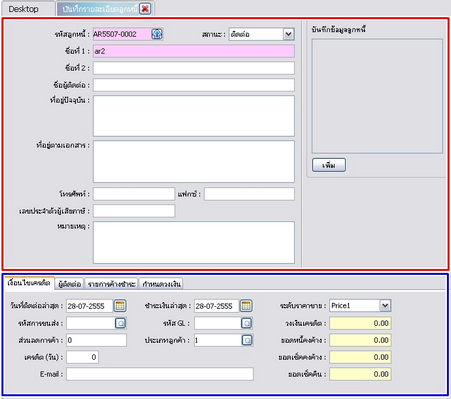
Task: Go to the กำหนดวงเงิน tab
Action: point(161,284)
